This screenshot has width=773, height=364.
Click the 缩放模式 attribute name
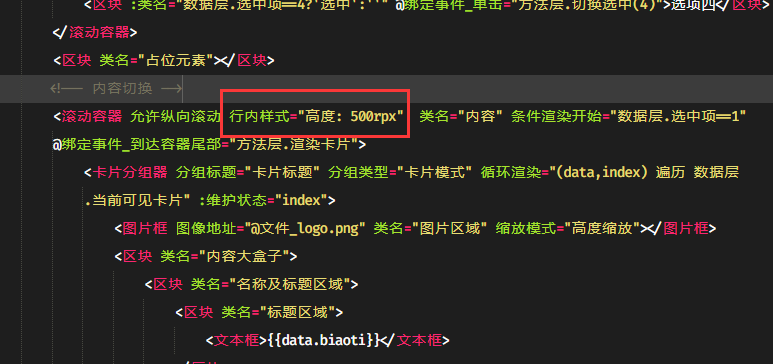526,229
